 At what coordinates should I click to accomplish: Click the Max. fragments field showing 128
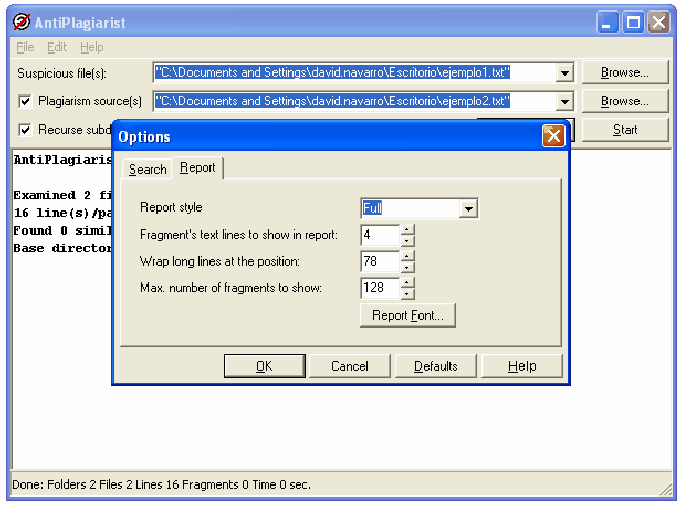pos(380,288)
